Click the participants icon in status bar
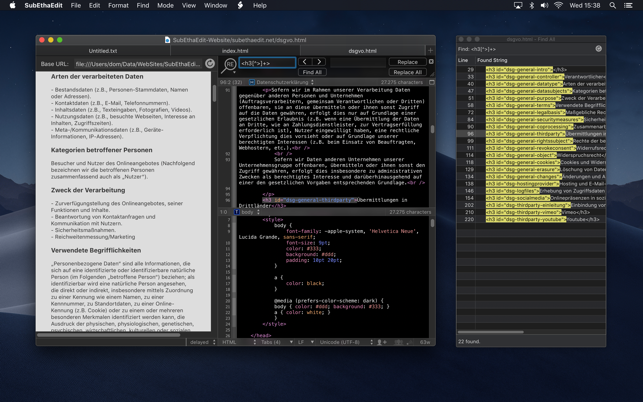Screen dimensions: 643x402 (398, 342)
